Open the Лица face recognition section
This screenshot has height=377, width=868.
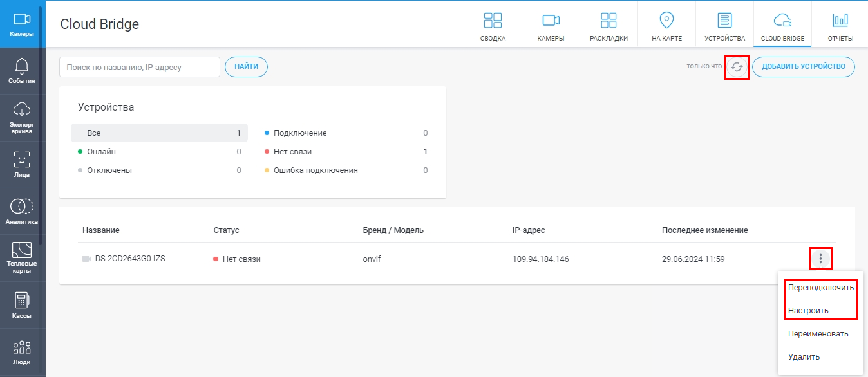tap(22, 165)
